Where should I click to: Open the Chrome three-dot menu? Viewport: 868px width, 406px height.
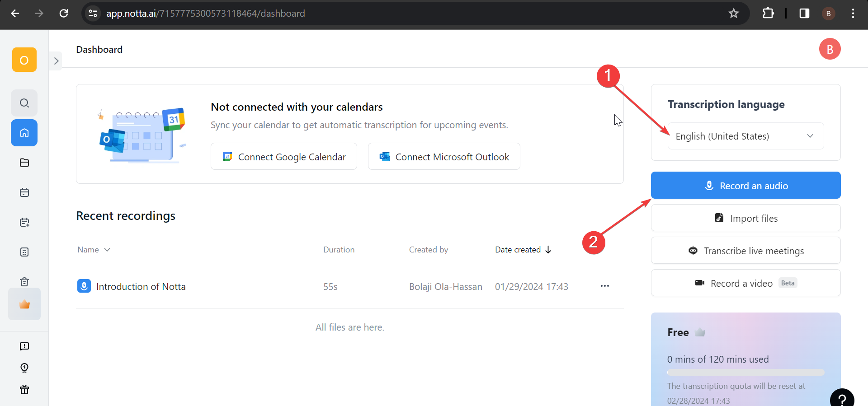[x=853, y=14]
